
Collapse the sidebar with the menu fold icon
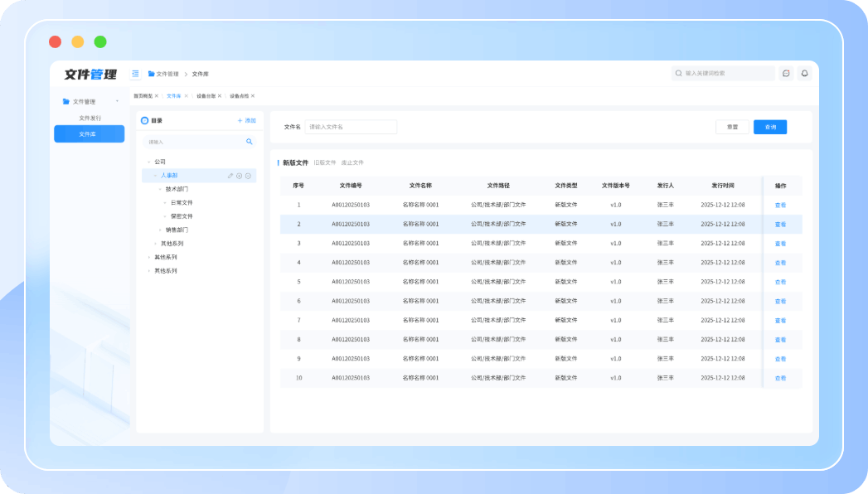[x=135, y=74]
